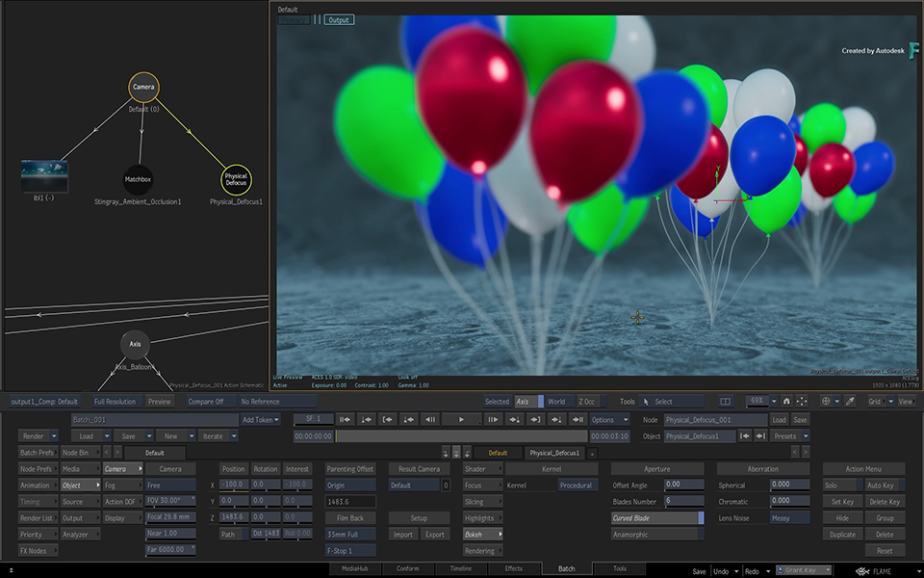
Task: Click the viewport layout split icon
Action: [726, 401]
